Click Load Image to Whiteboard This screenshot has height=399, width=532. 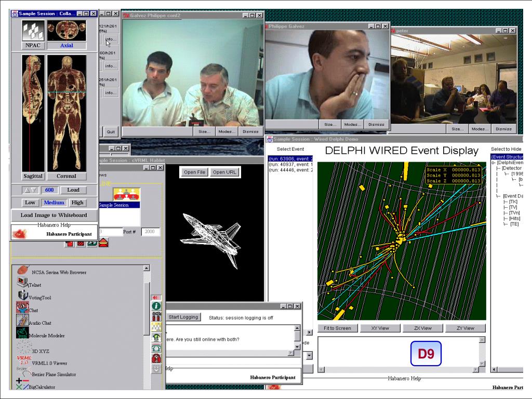[x=54, y=215]
